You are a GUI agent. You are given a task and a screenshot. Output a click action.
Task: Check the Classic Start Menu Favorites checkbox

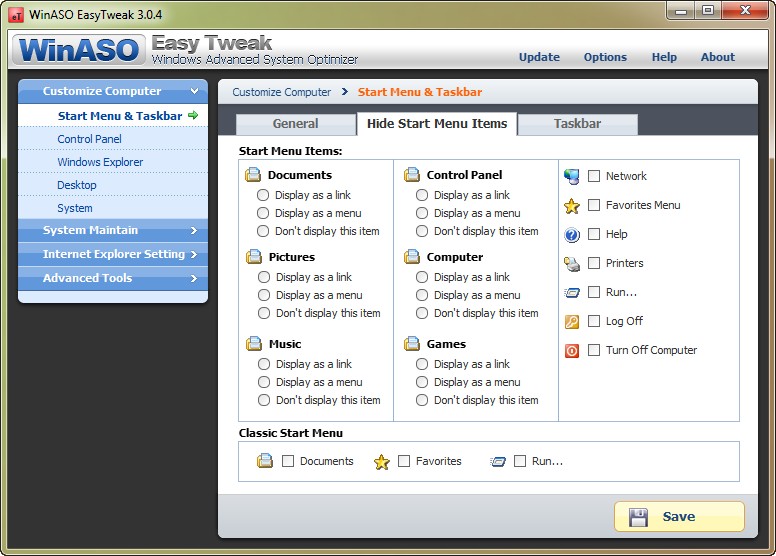tap(404, 461)
